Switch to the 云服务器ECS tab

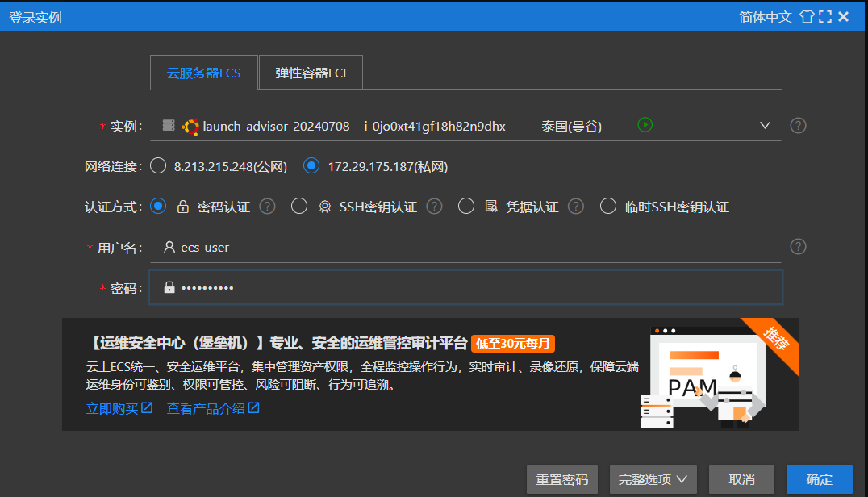click(x=204, y=73)
